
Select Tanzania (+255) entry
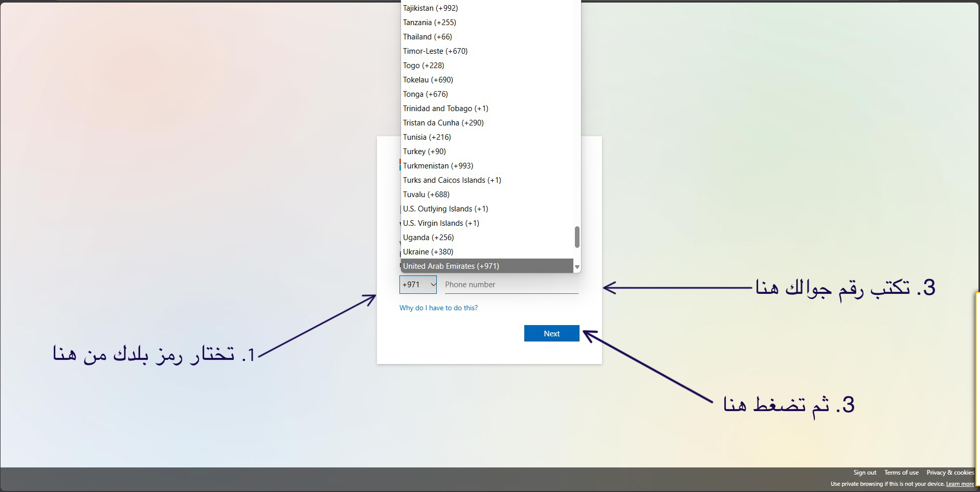[x=429, y=23]
